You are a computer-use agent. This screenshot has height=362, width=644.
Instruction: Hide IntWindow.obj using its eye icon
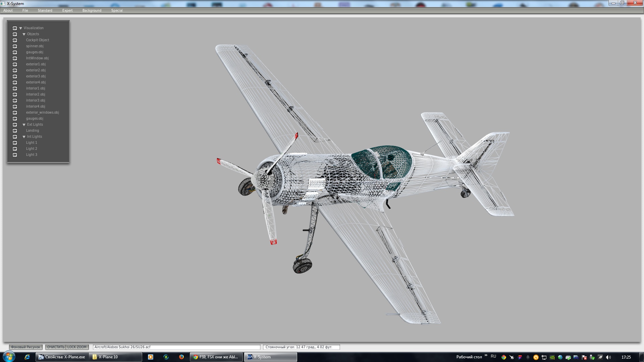pyautogui.click(x=15, y=58)
